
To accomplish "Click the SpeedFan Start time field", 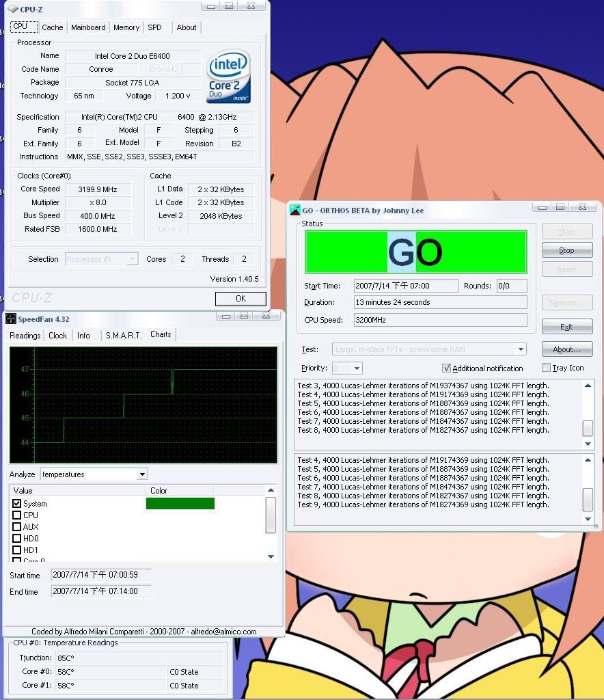I will (101, 575).
